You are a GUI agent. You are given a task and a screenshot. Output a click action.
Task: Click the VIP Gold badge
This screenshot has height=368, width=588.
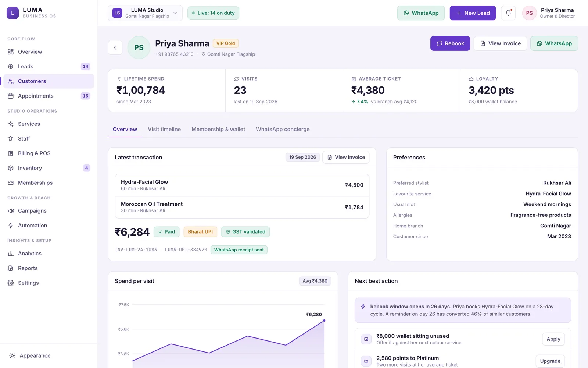(226, 43)
